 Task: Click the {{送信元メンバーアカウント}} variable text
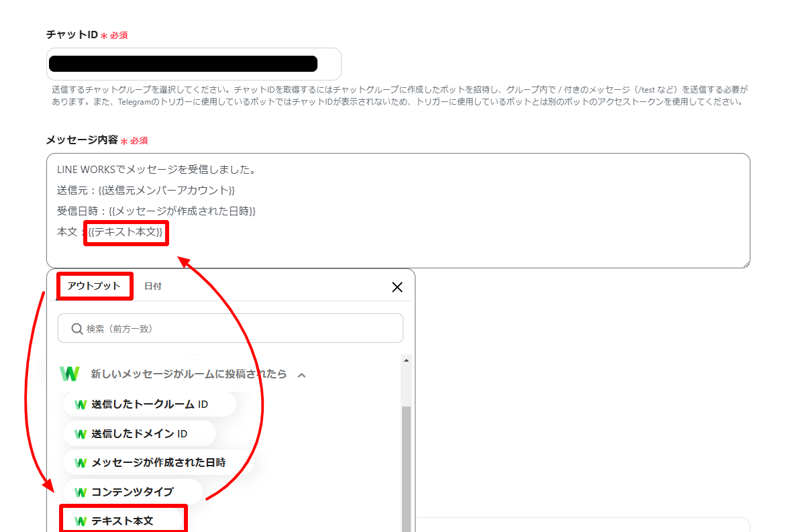point(167,191)
